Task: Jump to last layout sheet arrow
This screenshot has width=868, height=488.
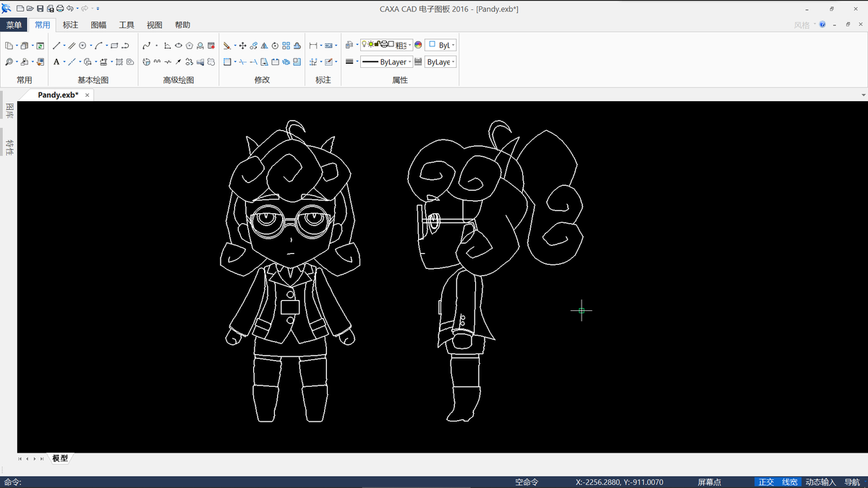Action: [42, 459]
